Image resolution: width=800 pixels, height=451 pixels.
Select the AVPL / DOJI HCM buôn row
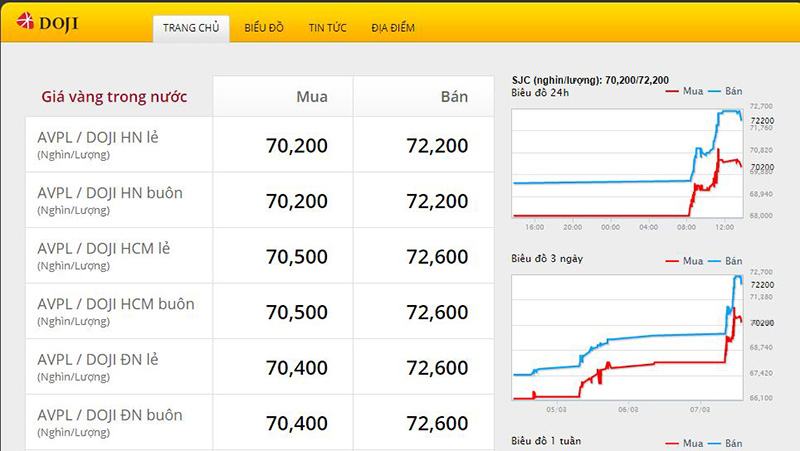click(120, 310)
